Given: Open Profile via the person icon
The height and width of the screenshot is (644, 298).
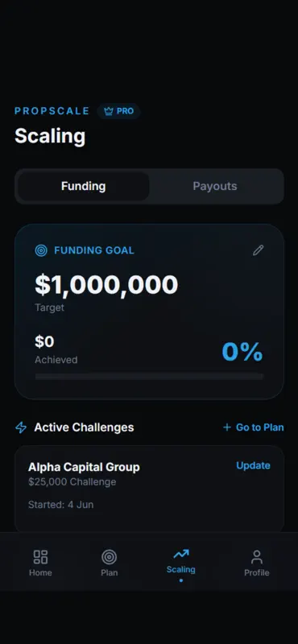Looking at the screenshot, I should click(x=257, y=557).
